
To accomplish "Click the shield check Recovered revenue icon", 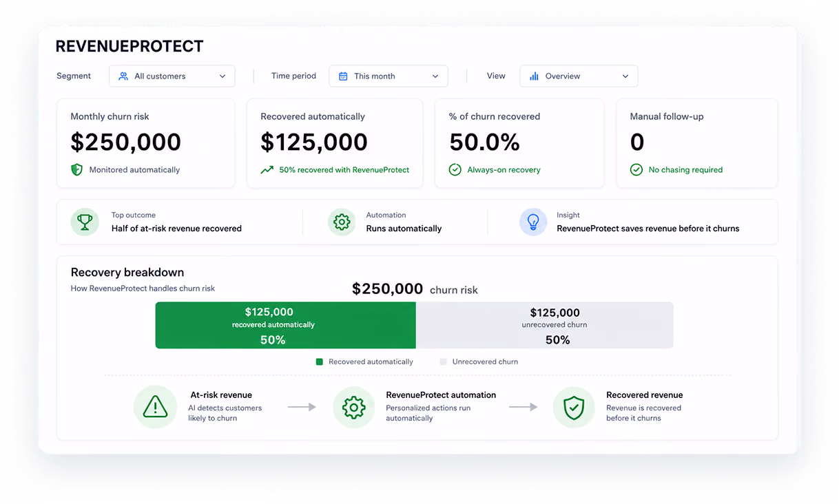I will click(x=574, y=407).
